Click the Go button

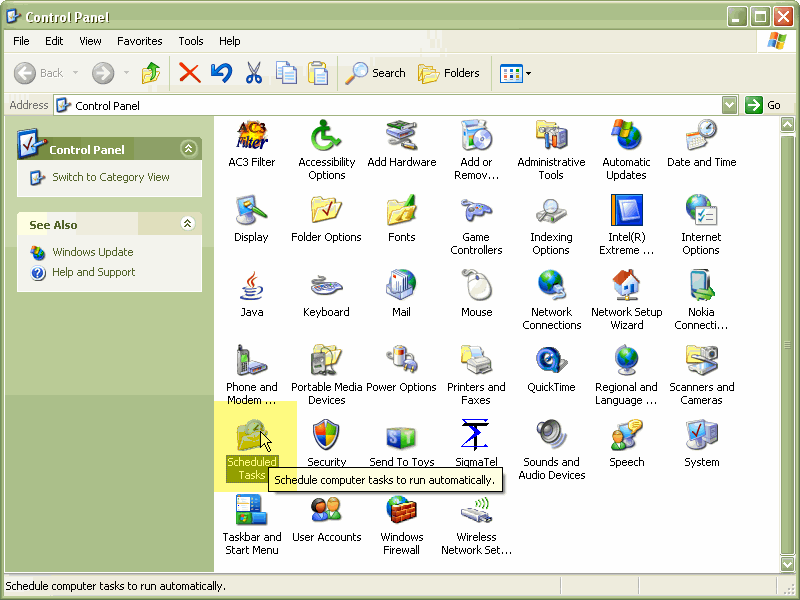pyautogui.click(x=763, y=105)
